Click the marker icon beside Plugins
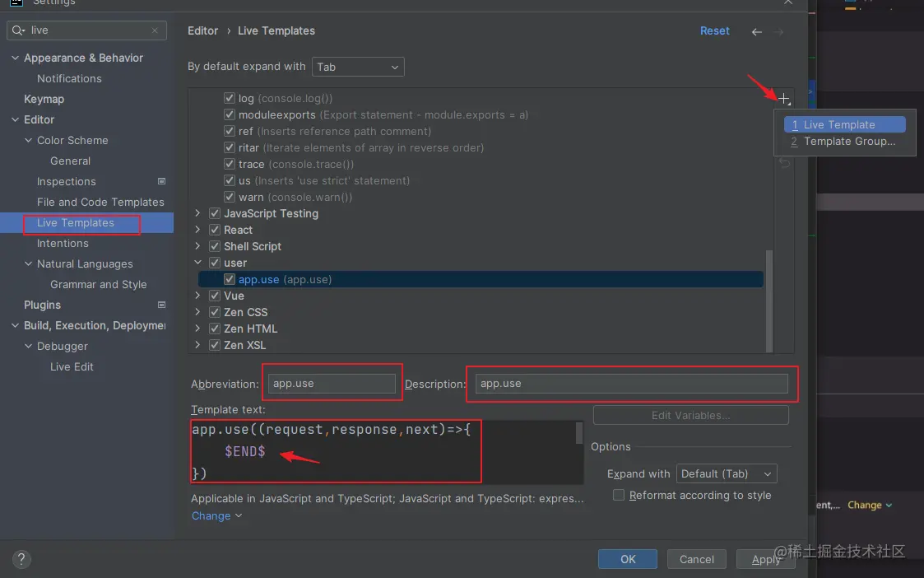The height and width of the screenshot is (578, 924). click(161, 305)
